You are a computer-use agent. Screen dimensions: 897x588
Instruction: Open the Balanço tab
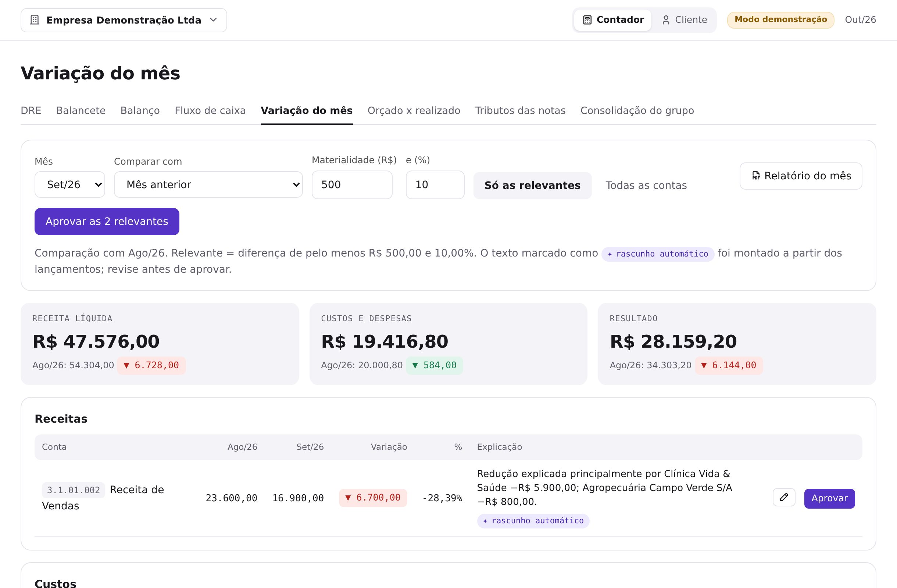point(140,110)
